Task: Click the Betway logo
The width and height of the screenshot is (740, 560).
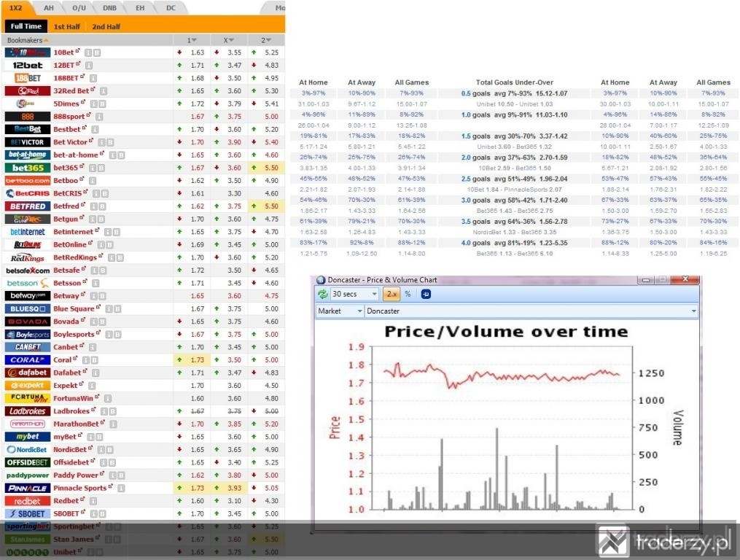Action: pyautogui.click(x=28, y=296)
